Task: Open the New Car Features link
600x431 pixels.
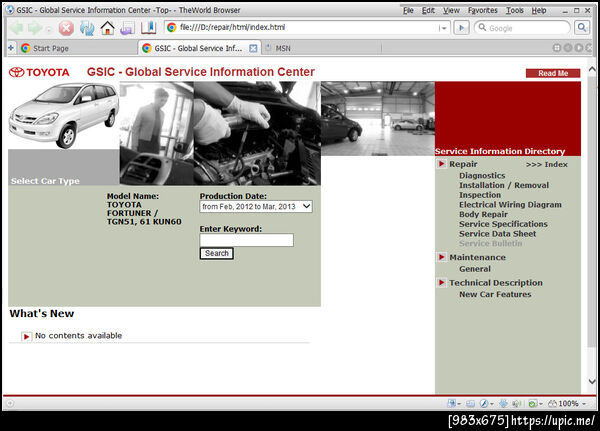Action: click(x=495, y=294)
